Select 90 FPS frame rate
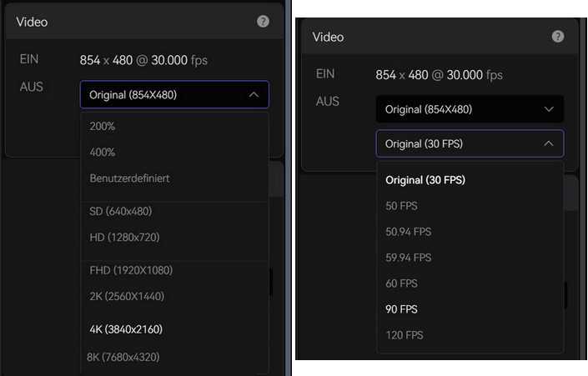 pyautogui.click(x=470, y=309)
